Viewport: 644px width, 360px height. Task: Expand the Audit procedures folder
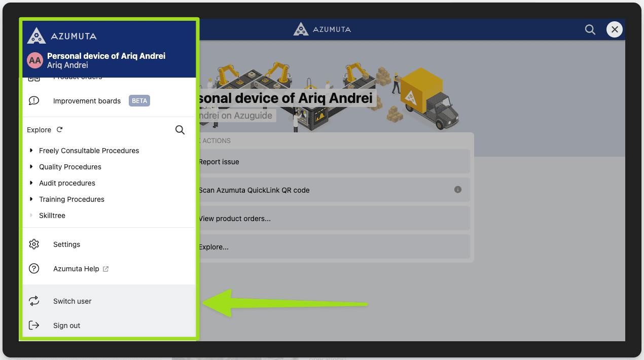pyautogui.click(x=31, y=183)
